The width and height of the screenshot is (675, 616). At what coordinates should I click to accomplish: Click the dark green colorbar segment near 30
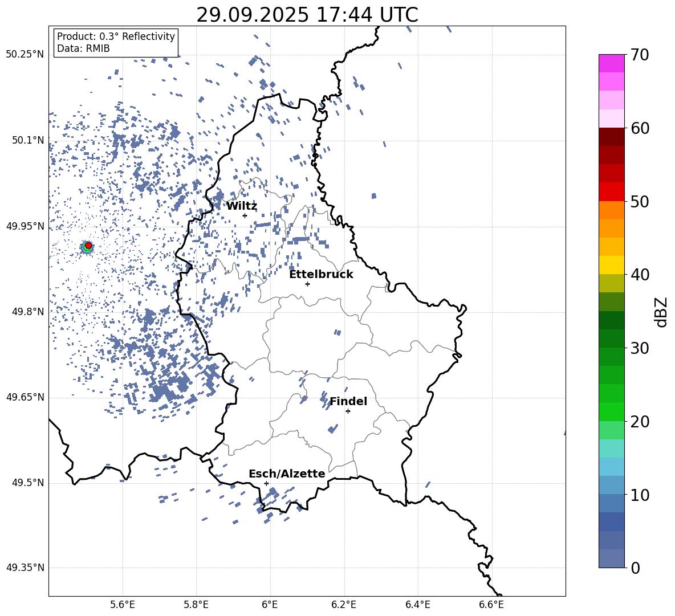pyautogui.click(x=611, y=338)
